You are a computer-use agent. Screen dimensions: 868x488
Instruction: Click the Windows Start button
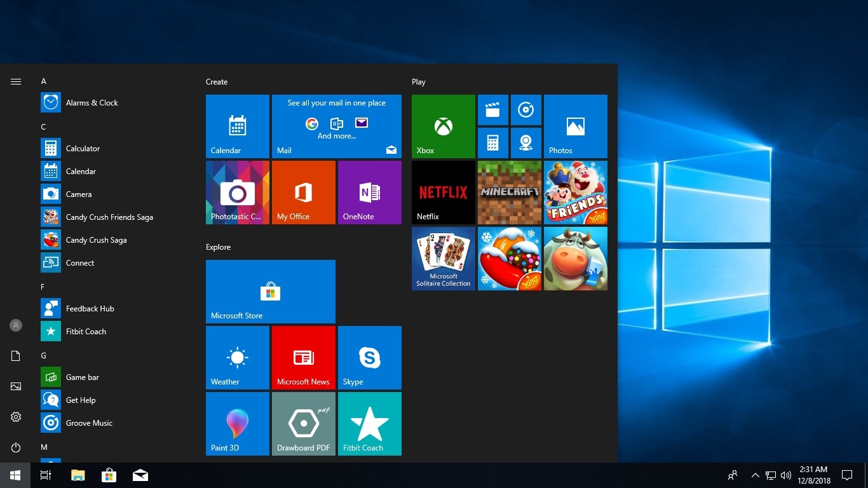pyautogui.click(x=15, y=475)
